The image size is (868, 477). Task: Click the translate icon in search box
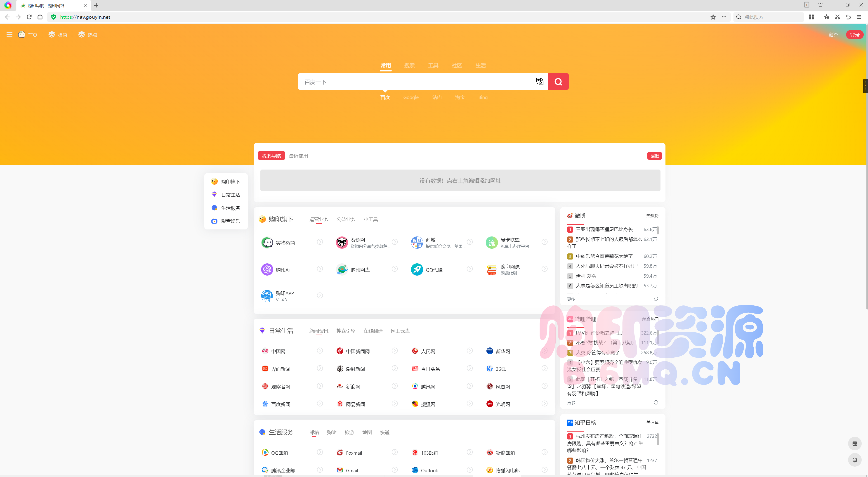pyautogui.click(x=540, y=82)
